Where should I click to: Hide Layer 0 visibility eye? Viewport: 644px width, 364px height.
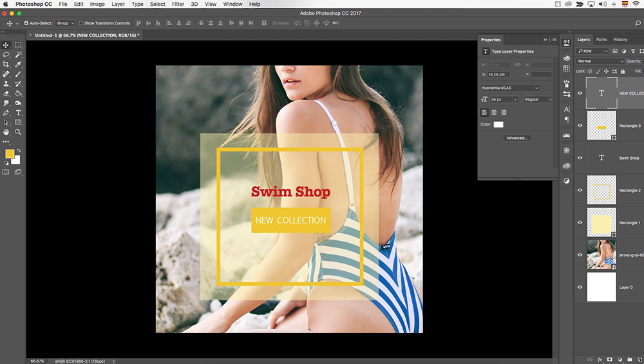coord(580,287)
